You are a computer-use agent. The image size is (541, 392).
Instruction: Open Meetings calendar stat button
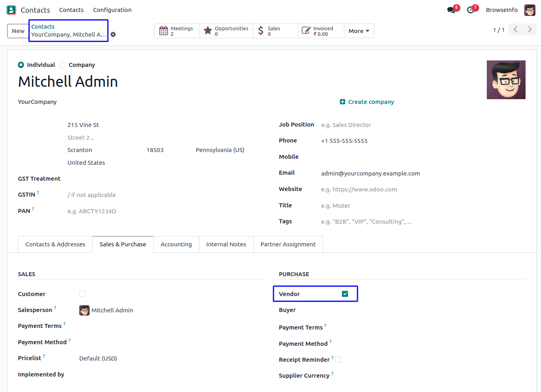point(177,31)
